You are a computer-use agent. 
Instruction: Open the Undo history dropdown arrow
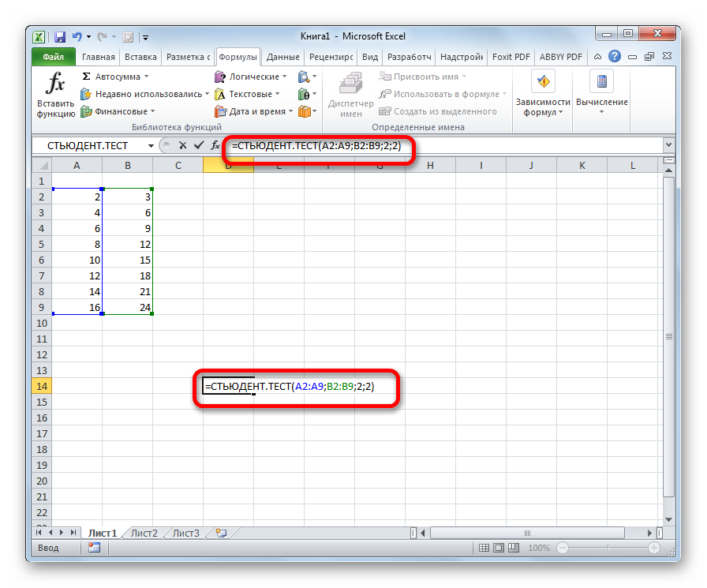click(88, 36)
